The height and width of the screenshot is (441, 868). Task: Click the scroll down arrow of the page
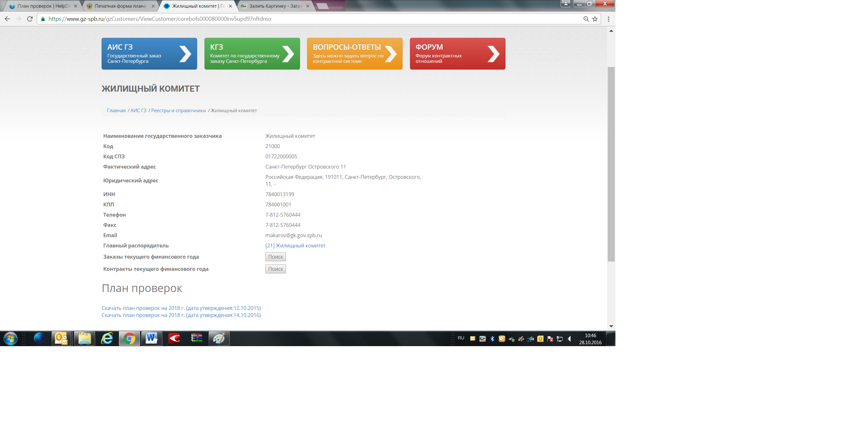click(x=611, y=326)
